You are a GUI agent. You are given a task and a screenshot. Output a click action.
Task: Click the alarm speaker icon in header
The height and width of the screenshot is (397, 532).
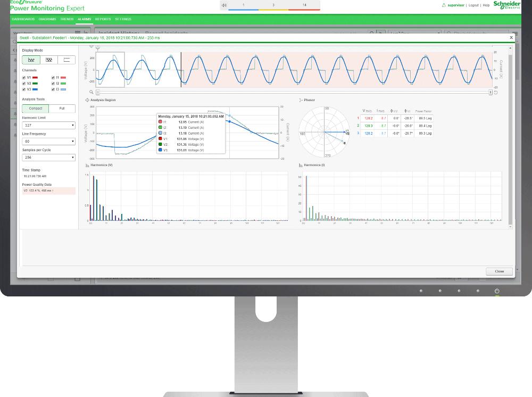[225, 5]
